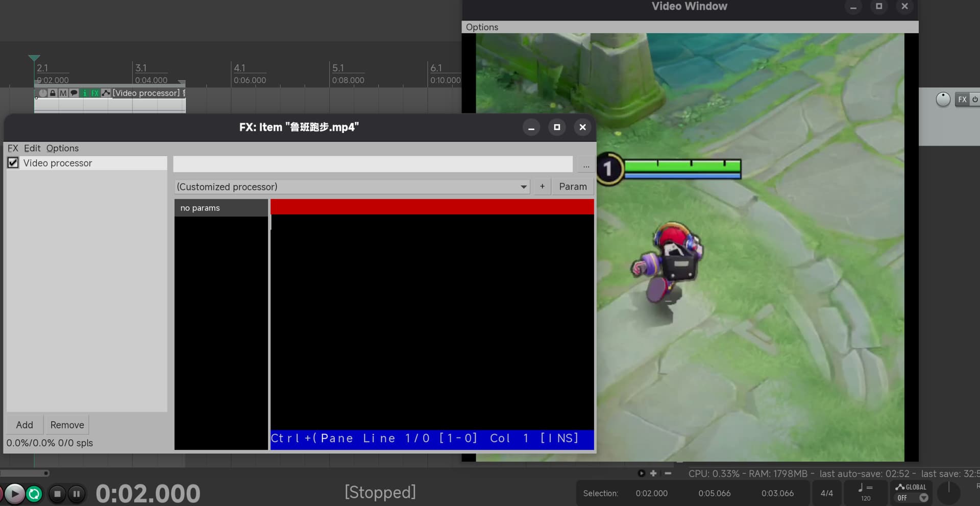Close the Video Window
Image resolution: width=980 pixels, height=506 pixels.
tap(904, 6)
